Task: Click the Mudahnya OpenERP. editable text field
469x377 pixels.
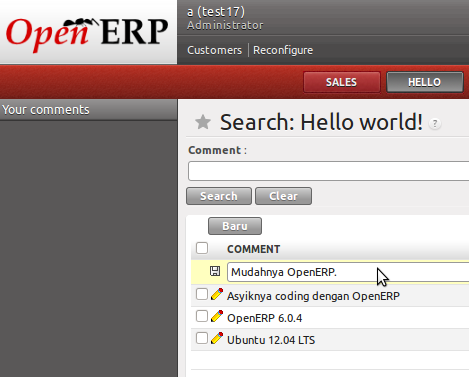Action: pos(348,272)
